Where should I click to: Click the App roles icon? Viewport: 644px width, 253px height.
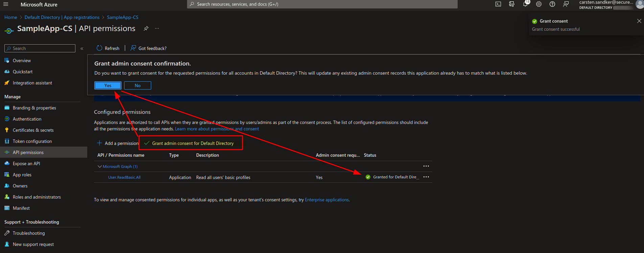point(7,175)
